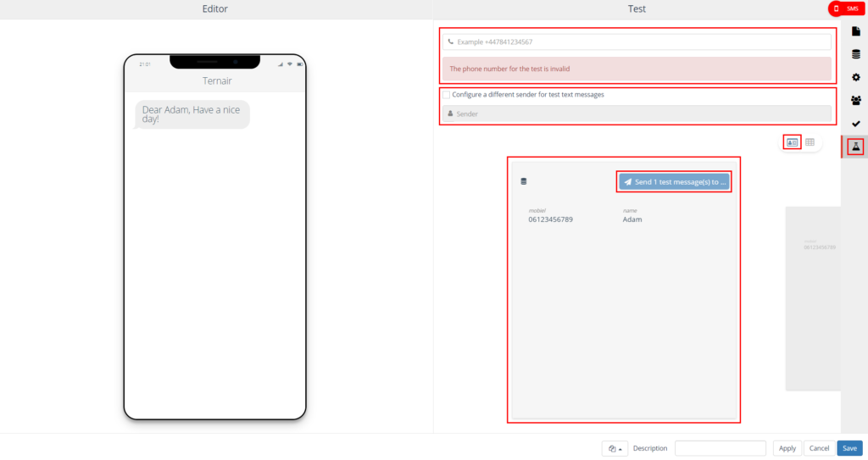868x460 pixels.
Task: Click the name value Adam
Action: 632,219
